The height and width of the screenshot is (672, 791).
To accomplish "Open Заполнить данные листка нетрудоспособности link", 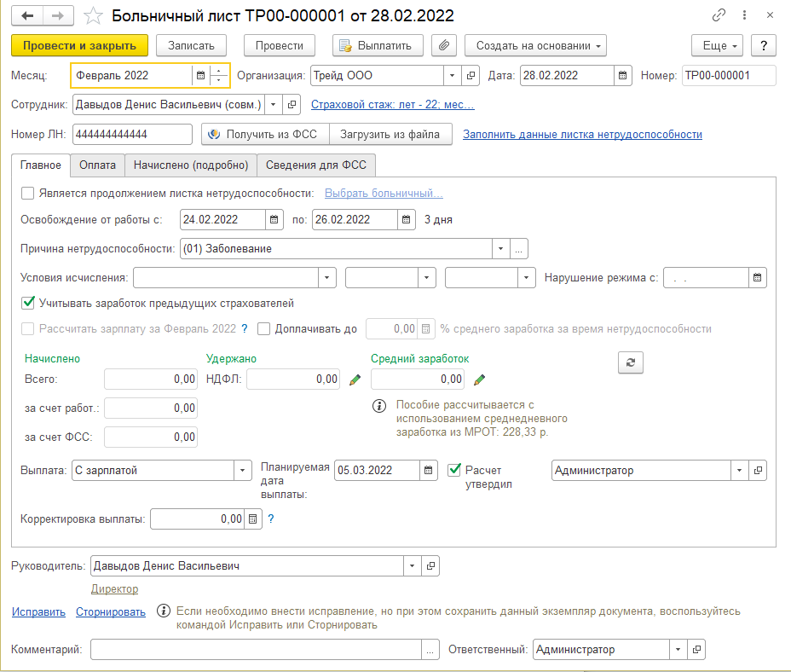I will [x=583, y=134].
